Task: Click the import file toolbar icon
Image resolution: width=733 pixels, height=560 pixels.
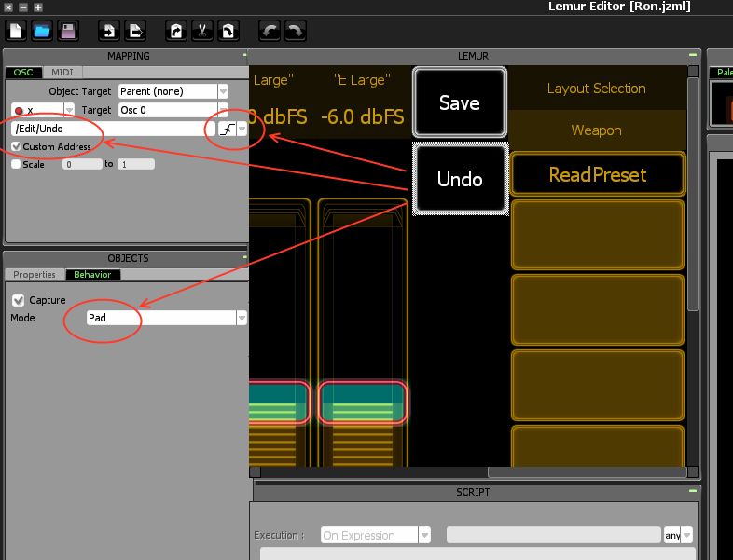Action: 109,32
